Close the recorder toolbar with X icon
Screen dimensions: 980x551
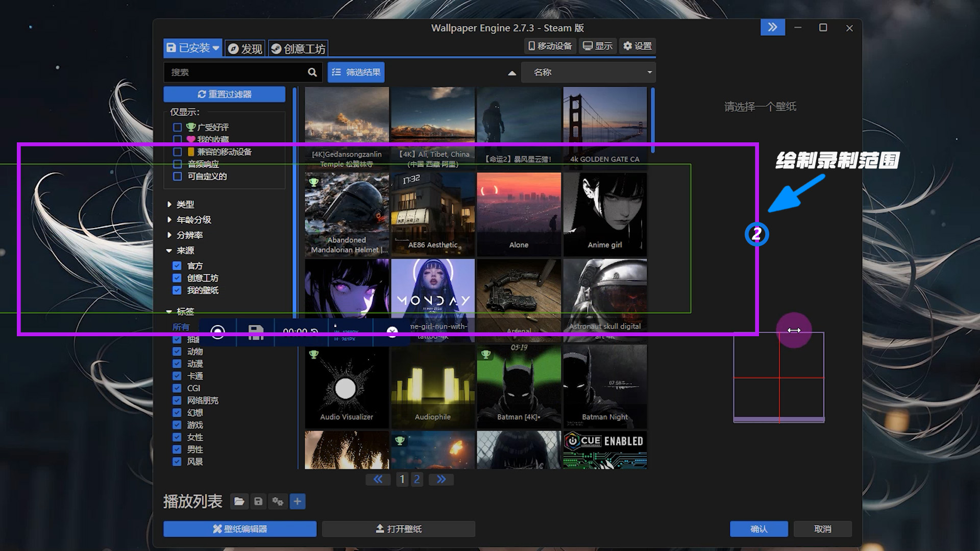[392, 332]
